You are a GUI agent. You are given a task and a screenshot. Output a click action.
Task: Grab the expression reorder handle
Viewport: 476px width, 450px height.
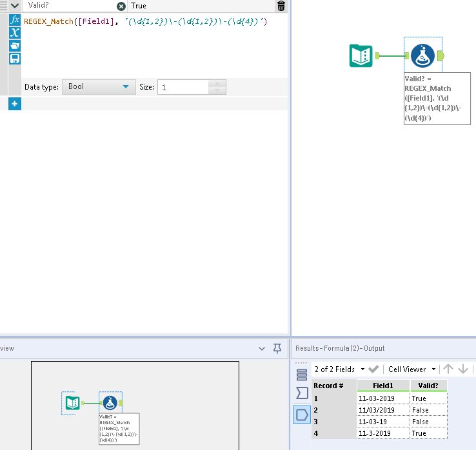click(x=3, y=6)
